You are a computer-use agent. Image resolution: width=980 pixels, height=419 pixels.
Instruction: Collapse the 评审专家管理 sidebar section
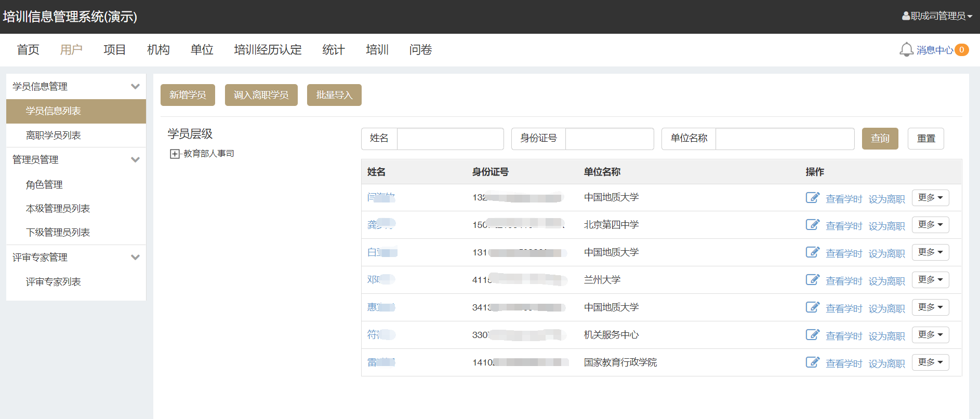click(136, 258)
